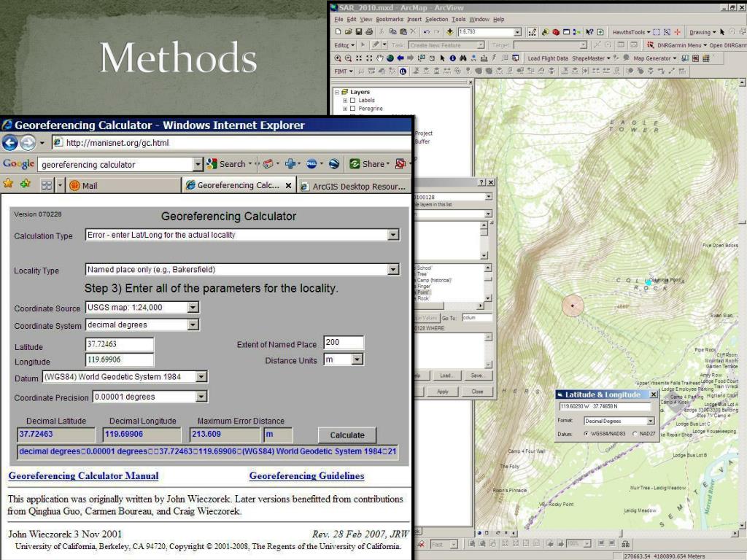Viewport: 747px width, 560px height.
Task: Click the Add to Favorites star-plus icon
Action: pyautogui.click(x=26, y=184)
